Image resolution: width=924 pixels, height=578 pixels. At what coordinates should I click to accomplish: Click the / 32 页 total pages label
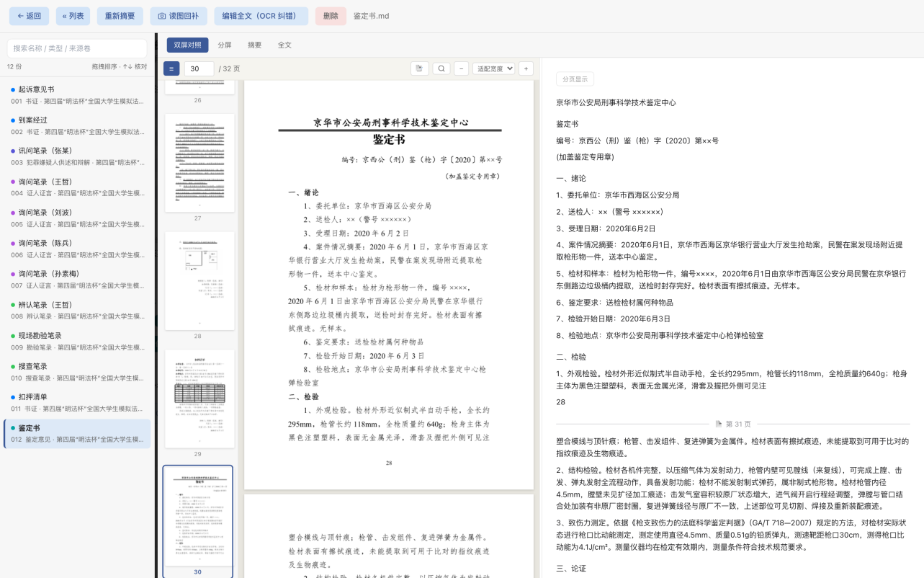230,68
